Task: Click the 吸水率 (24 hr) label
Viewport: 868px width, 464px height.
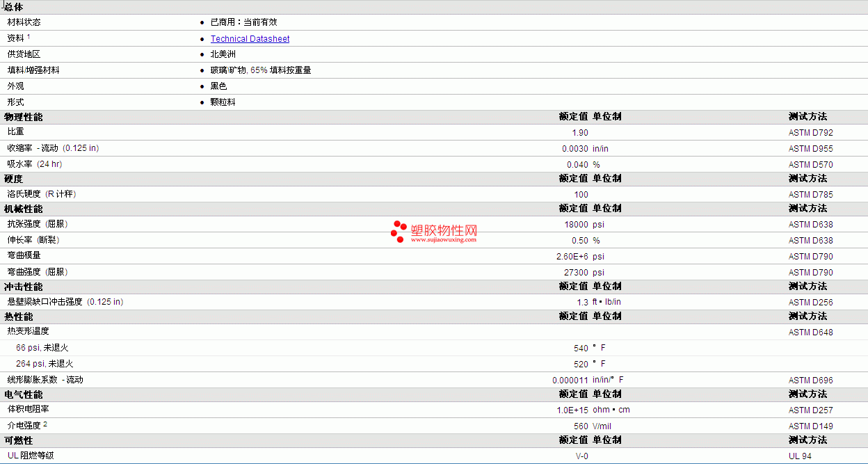Action: [x=35, y=164]
